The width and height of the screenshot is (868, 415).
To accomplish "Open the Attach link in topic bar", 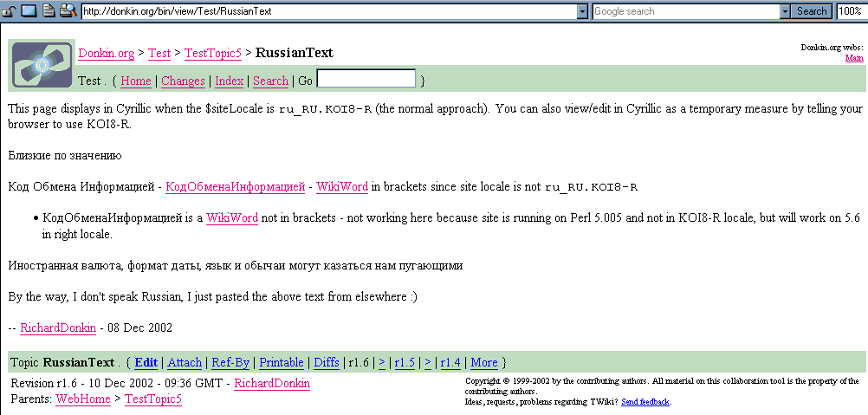I will (x=185, y=362).
